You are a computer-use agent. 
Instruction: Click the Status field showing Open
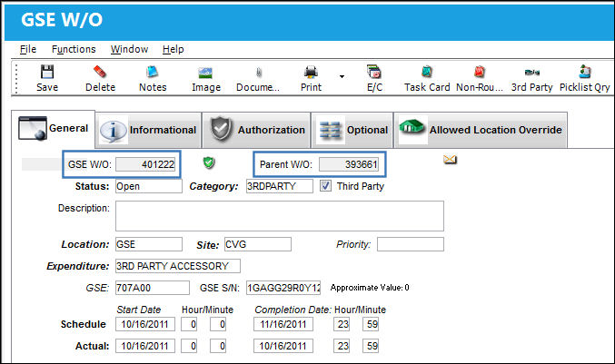[149, 186]
